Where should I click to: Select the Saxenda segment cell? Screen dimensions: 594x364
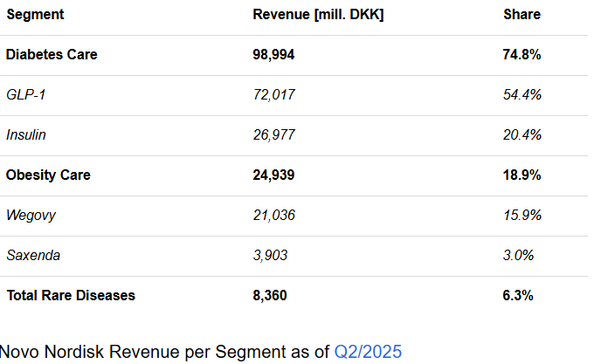click(33, 255)
